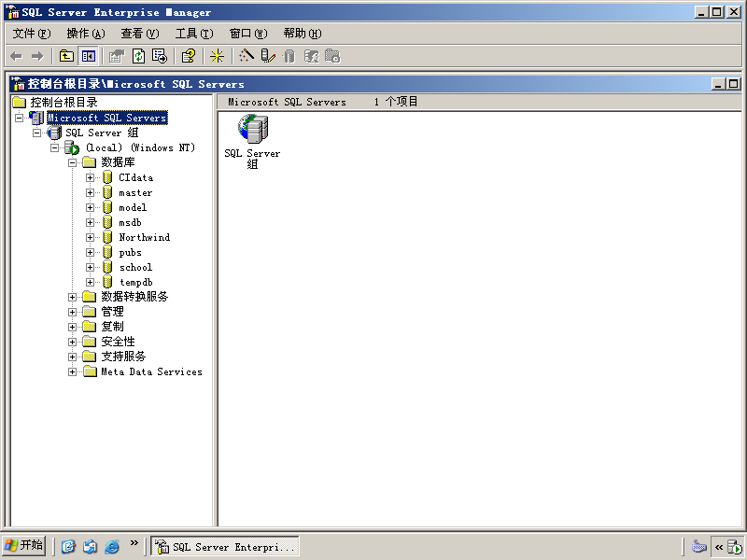Open Help via question mark icon
This screenshot has height=560, width=747.
[189, 56]
